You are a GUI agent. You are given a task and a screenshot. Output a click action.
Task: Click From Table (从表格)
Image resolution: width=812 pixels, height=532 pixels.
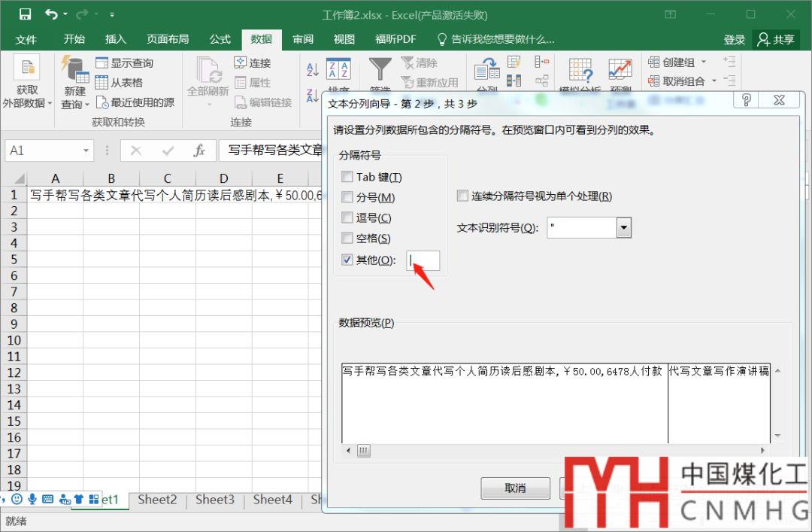[x=119, y=83]
